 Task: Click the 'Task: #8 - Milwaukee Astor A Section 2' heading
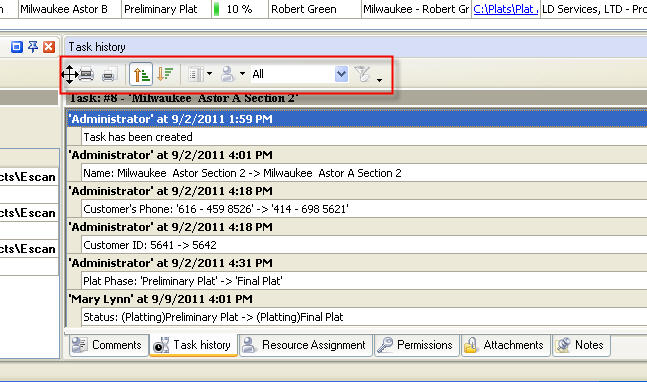click(184, 99)
